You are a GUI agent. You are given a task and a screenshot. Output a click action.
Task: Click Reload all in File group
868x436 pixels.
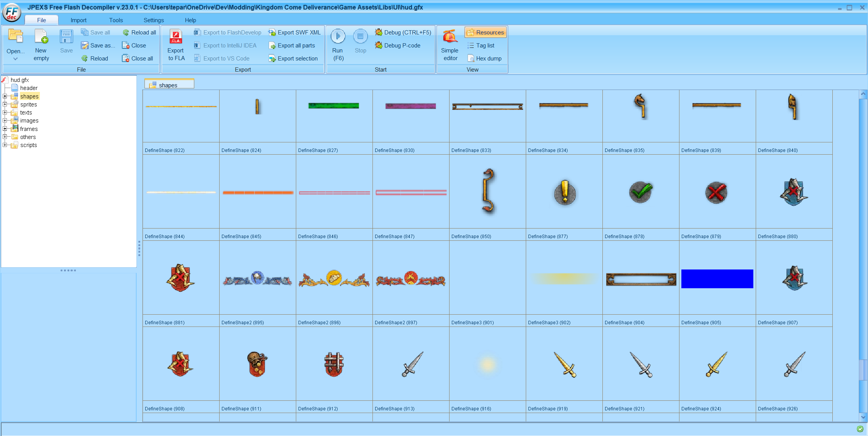pyautogui.click(x=139, y=33)
